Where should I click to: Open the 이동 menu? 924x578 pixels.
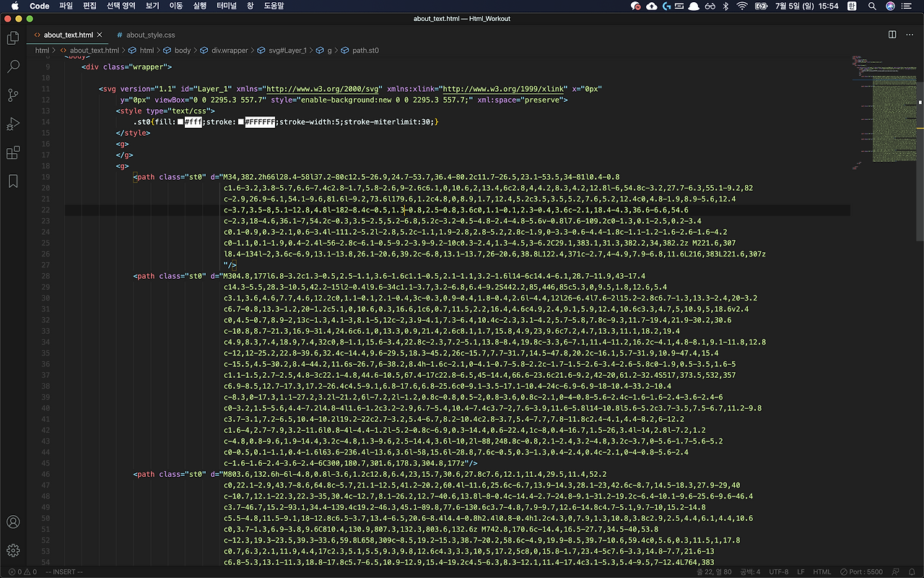click(175, 6)
